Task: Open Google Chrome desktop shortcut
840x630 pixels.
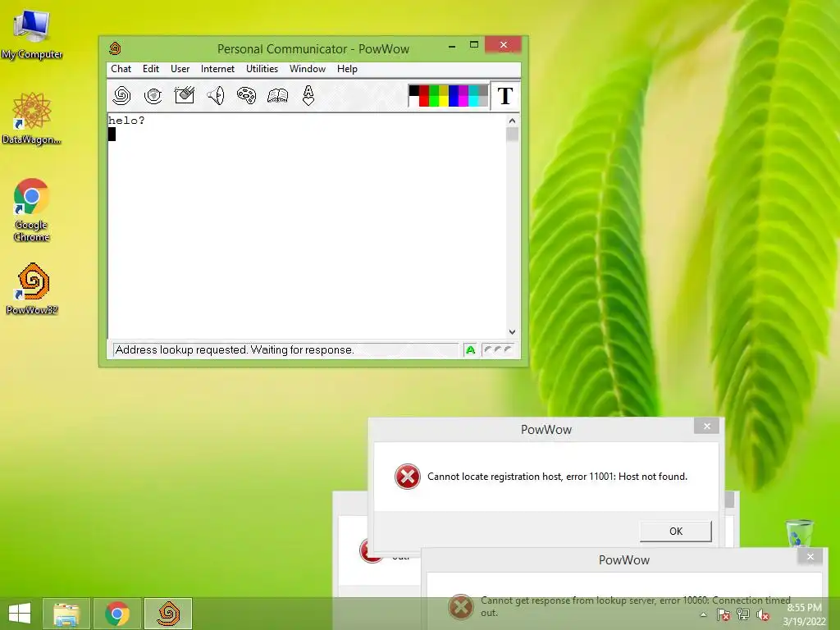Action: 32,209
